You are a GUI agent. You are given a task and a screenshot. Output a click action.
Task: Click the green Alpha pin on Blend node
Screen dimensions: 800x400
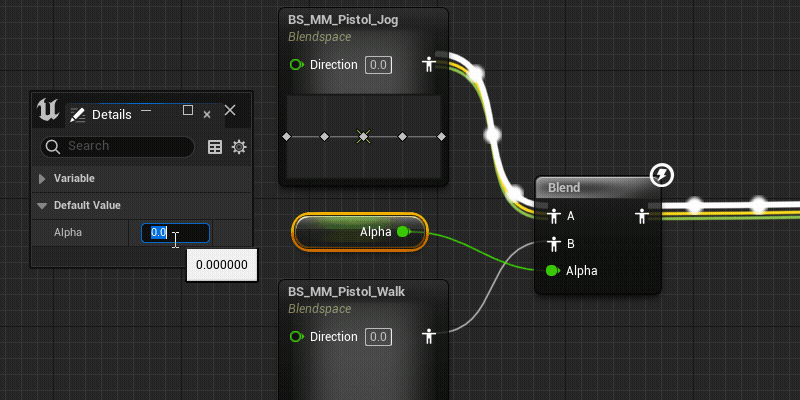point(552,270)
